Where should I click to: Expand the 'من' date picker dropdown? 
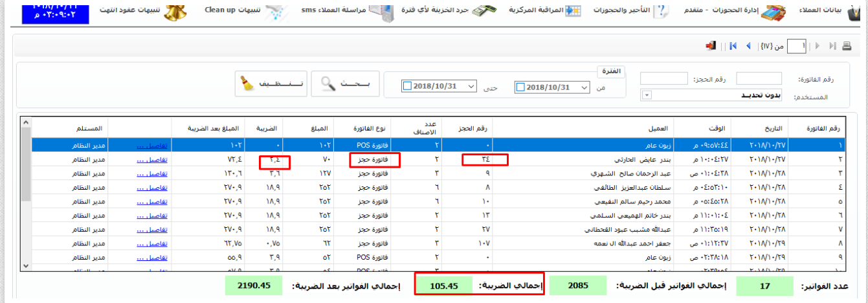point(584,87)
